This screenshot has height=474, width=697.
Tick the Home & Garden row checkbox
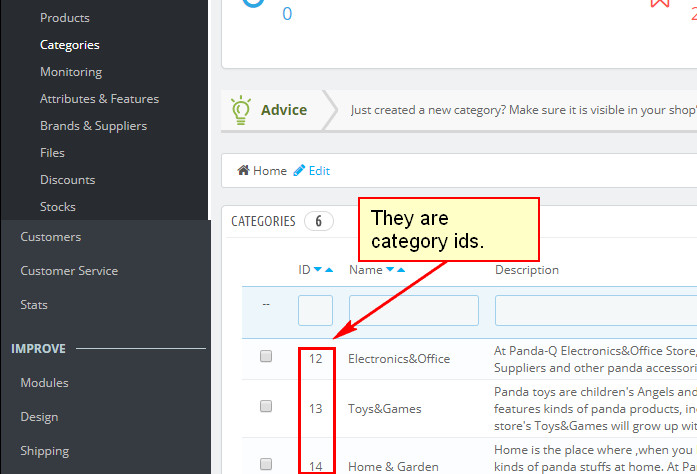pyautogui.click(x=266, y=464)
